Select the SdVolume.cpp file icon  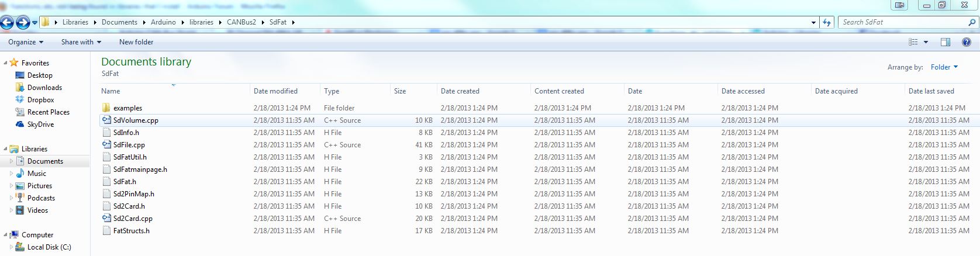click(106, 120)
